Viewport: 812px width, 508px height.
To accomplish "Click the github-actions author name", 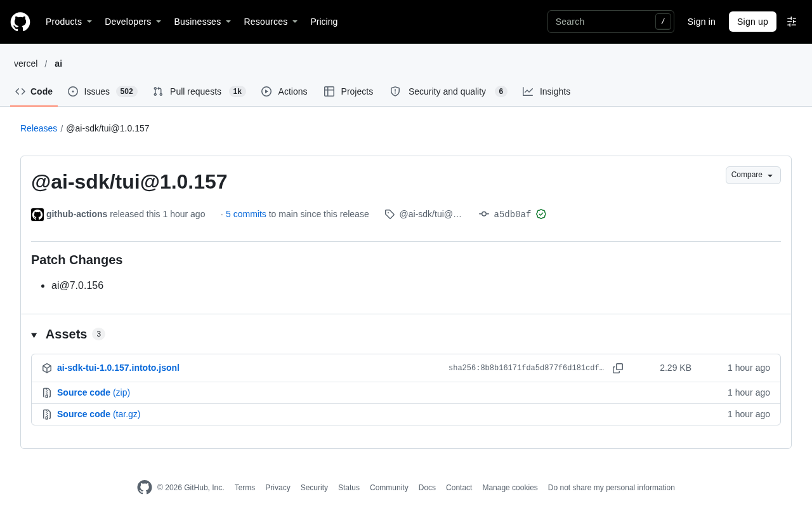I will click(77, 214).
